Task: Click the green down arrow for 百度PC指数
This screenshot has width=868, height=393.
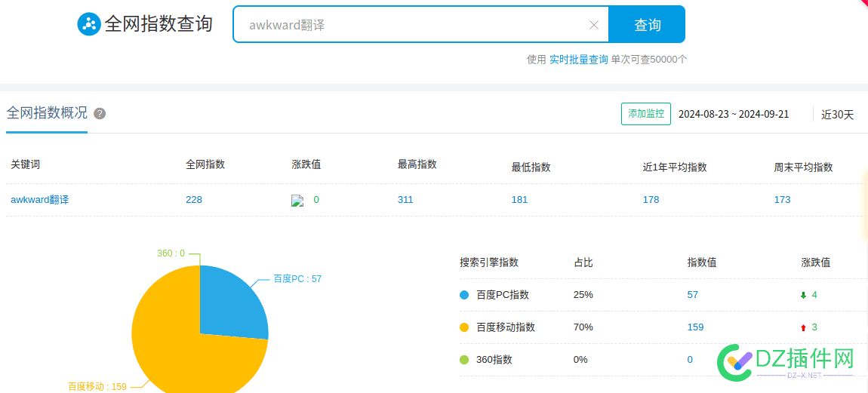Action: point(803,295)
